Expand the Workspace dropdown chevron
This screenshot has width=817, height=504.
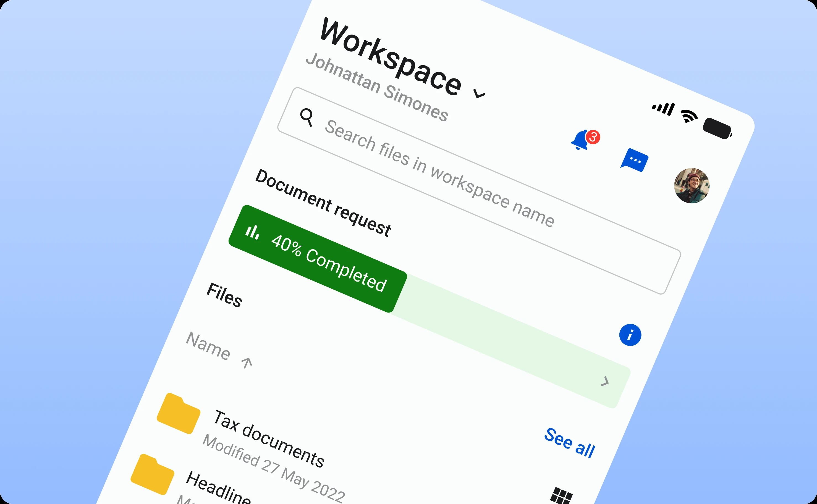pos(479,94)
